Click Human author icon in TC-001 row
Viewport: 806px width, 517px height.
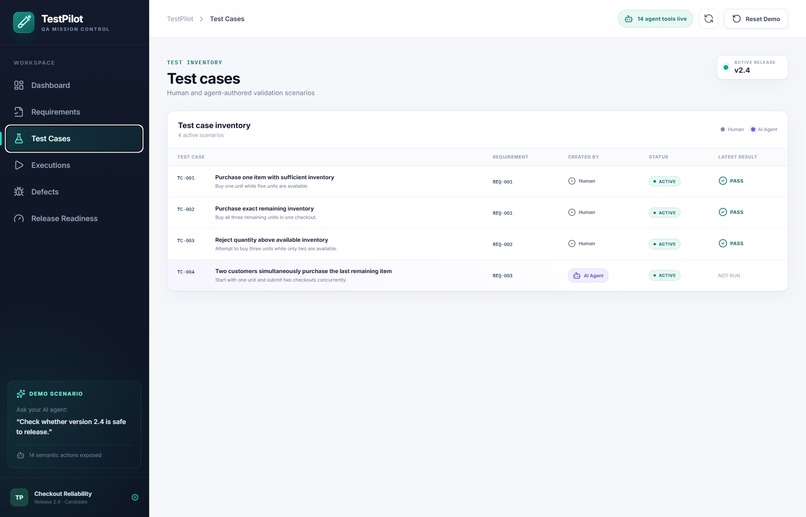(x=572, y=181)
